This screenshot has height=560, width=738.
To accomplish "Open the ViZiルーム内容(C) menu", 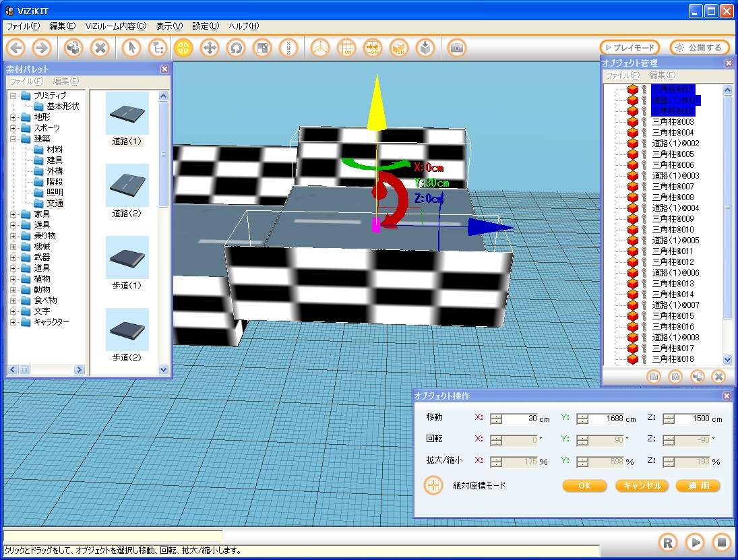I will click(115, 26).
